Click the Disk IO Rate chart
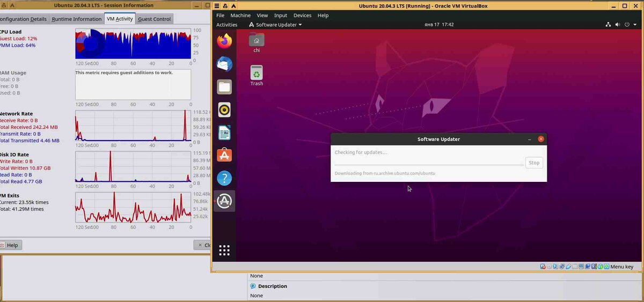This screenshot has width=644, height=302. point(133,166)
